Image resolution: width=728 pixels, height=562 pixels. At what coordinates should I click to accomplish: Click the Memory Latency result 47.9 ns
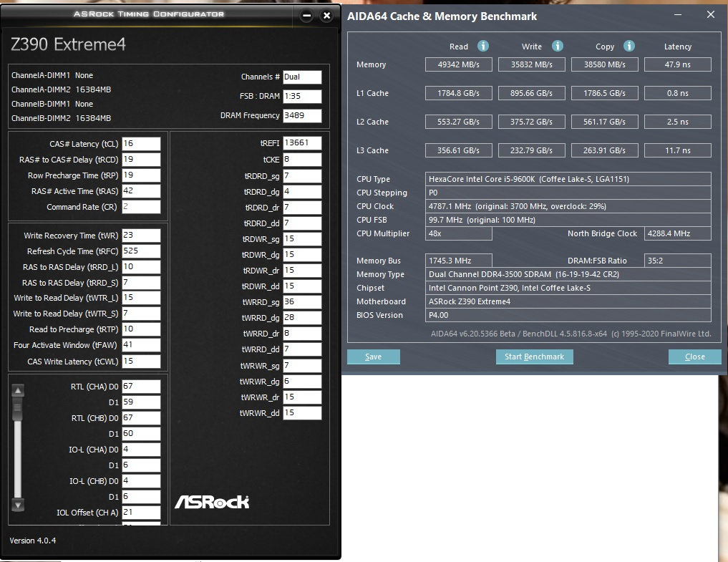click(678, 64)
